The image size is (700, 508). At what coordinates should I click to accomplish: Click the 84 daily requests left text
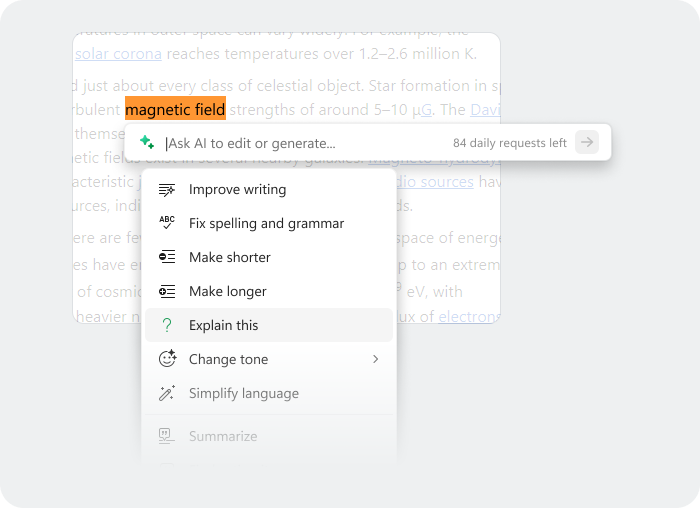(510, 143)
